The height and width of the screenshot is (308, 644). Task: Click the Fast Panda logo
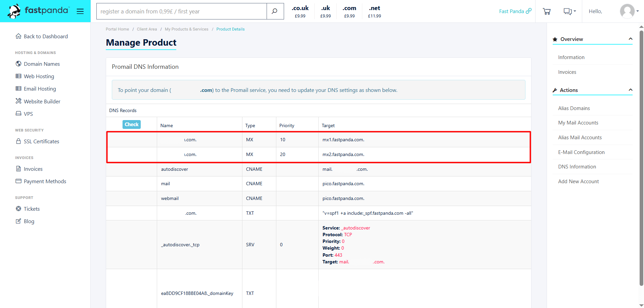tap(39, 11)
